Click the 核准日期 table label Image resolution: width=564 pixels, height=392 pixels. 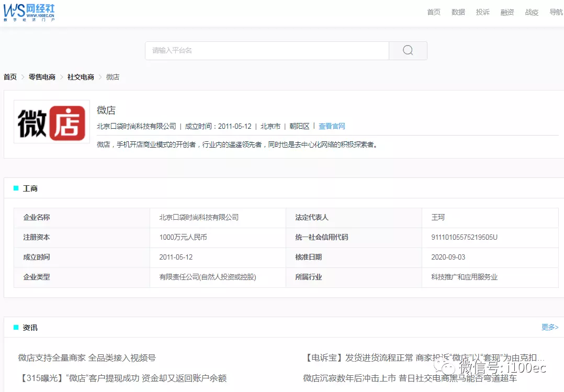coord(309,257)
